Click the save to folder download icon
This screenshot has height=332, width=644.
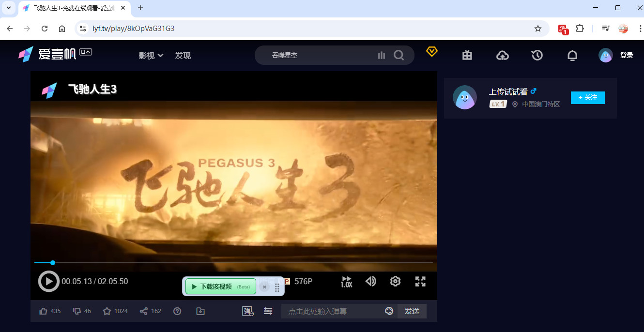tap(200, 311)
